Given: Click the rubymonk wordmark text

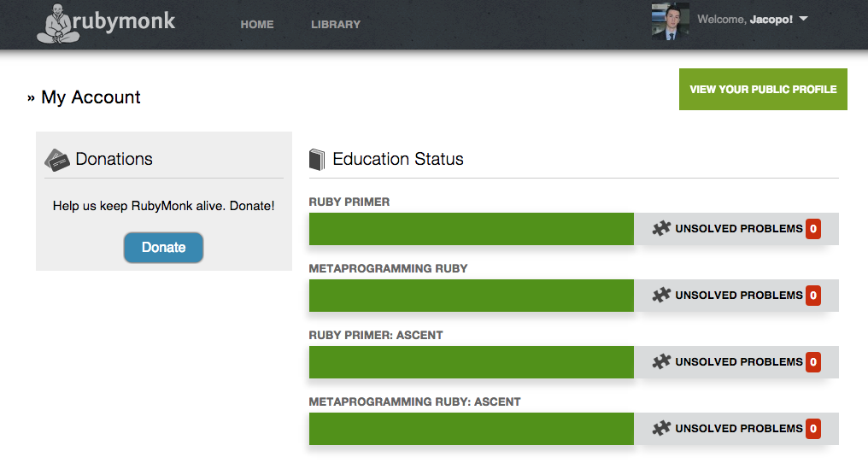Looking at the screenshot, I should 124,21.
